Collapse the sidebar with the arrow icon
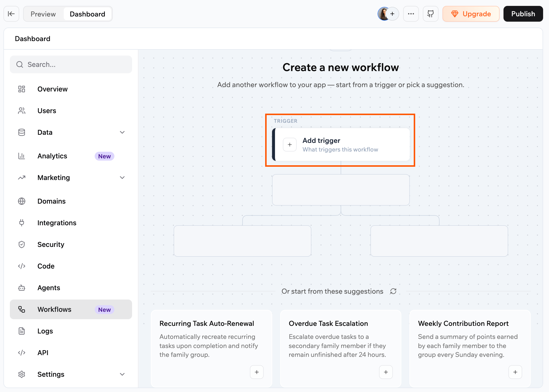Screen dimensions: 549x392 (11, 14)
